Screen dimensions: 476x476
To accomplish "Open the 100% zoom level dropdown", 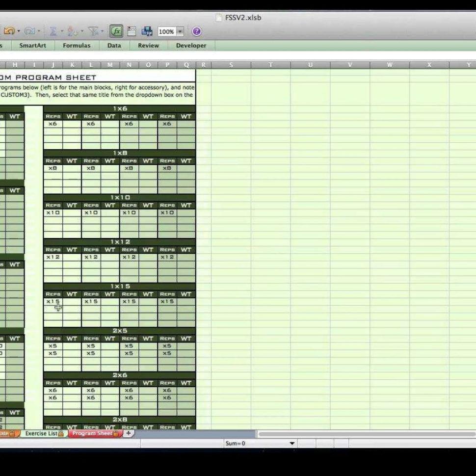I will tap(180, 31).
